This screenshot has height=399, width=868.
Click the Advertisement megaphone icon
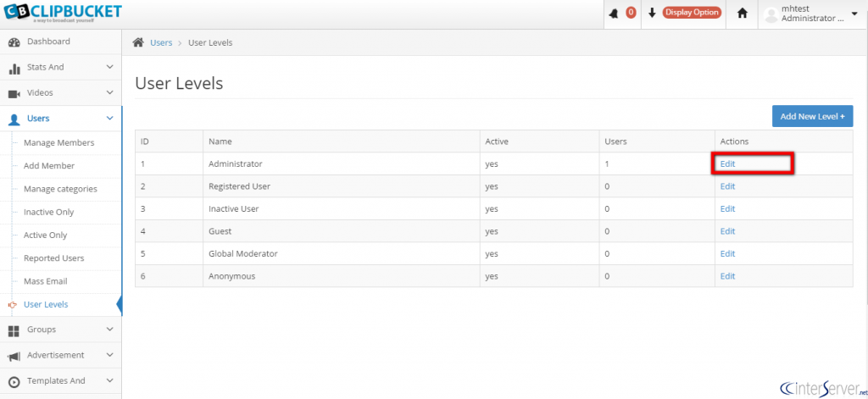(14, 356)
